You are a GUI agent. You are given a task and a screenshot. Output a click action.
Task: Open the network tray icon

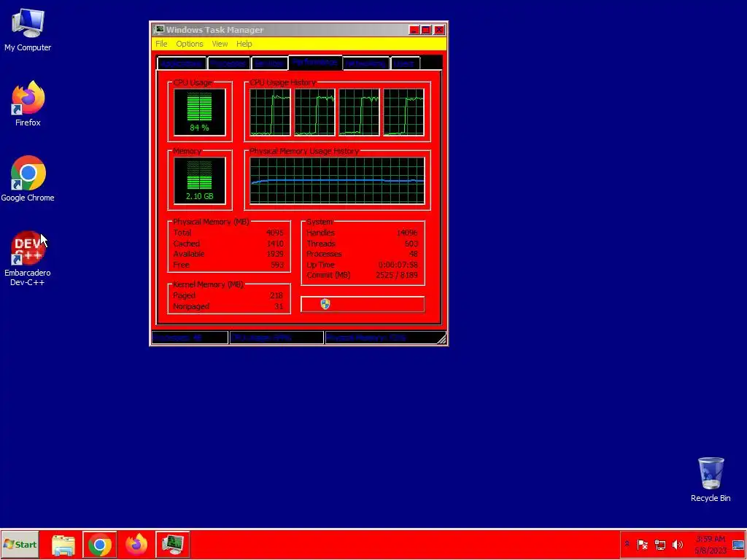[659, 544]
